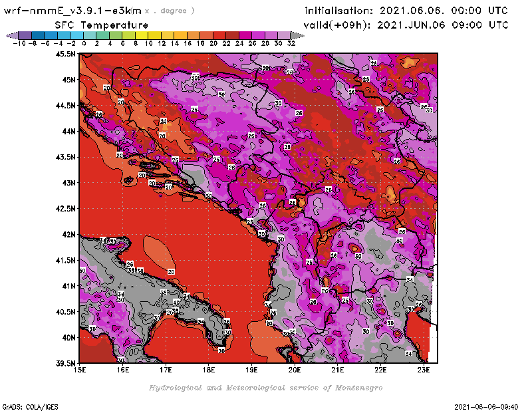Click the '44N' latitude label
This screenshot has height=411, width=532.
click(x=68, y=131)
